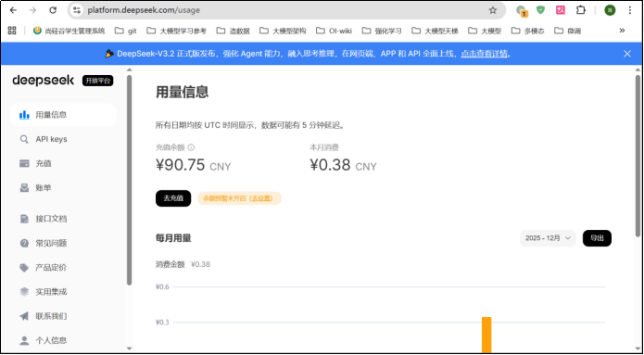Open the apps grid in bookmarks bar
The image size is (644, 355).
[x=12, y=31]
